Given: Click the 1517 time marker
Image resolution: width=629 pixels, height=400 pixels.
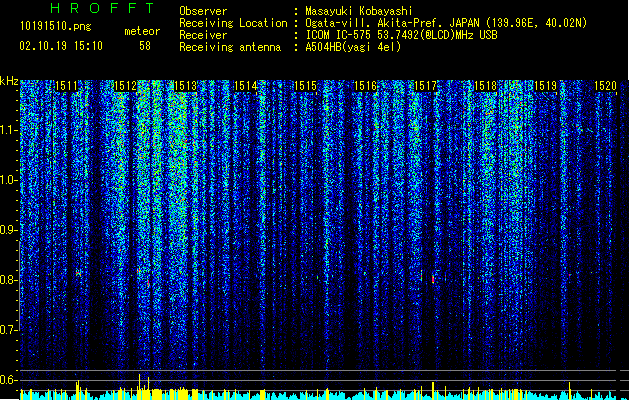Looking at the screenshot, I should point(425,86).
